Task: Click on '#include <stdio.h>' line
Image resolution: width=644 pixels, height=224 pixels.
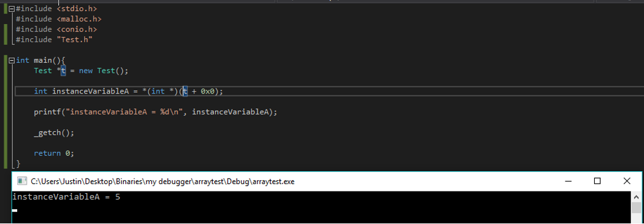Action: coord(57,9)
